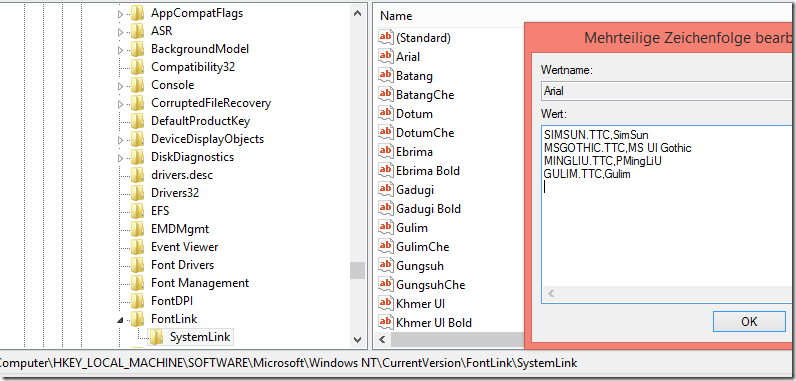Select the Event Viewer registry key
The width and height of the screenshot is (796, 381).
[x=184, y=247]
